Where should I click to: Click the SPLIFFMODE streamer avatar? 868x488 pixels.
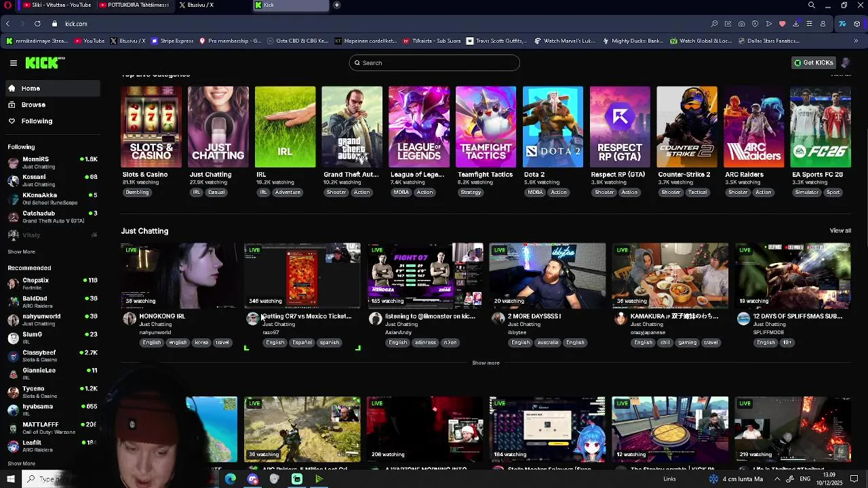pos(743,319)
